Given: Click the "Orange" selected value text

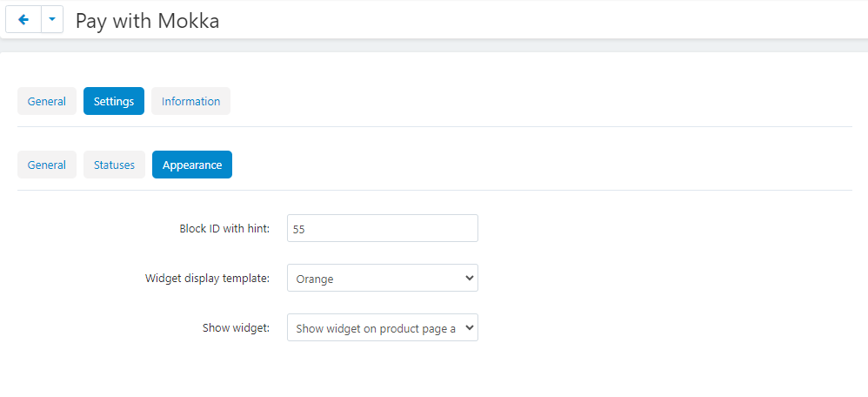Looking at the screenshot, I should [x=315, y=279].
